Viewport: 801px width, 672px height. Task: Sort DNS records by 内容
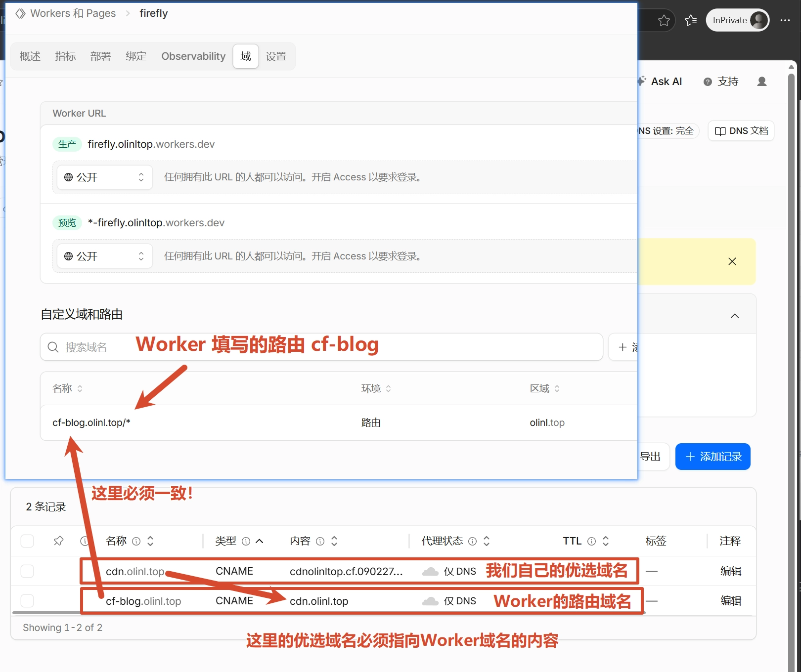pyautogui.click(x=334, y=541)
